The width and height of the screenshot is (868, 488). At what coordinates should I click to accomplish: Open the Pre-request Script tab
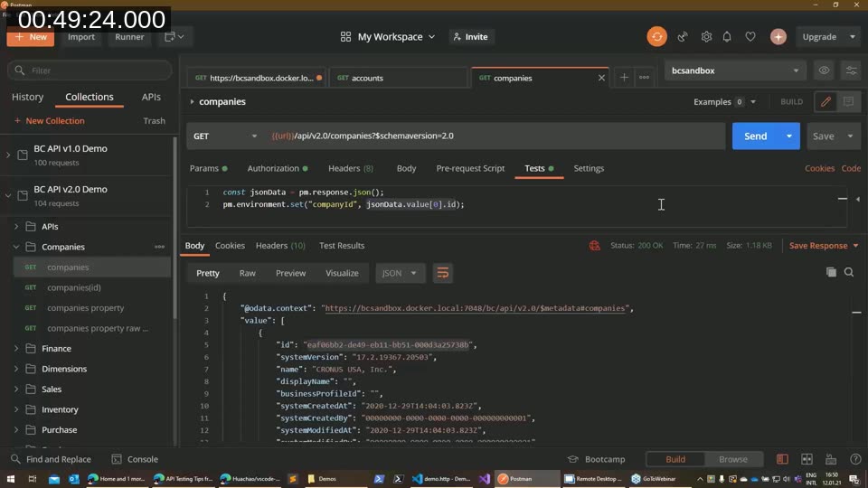[x=470, y=168]
